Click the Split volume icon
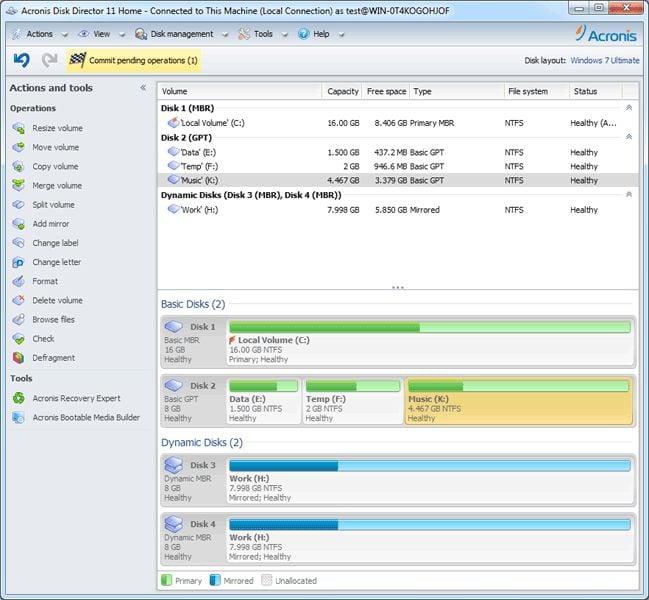 point(19,204)
